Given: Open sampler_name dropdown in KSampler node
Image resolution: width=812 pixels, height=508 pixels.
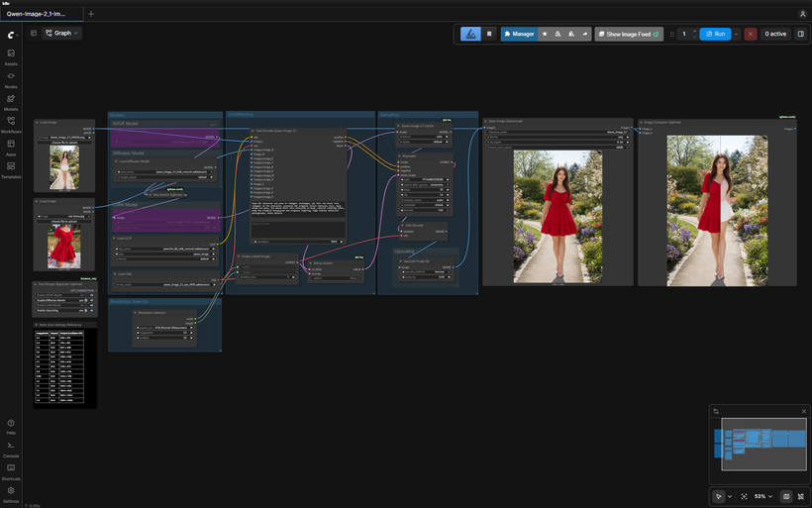Looking at the screenshot, I should [x=425, y=200].
